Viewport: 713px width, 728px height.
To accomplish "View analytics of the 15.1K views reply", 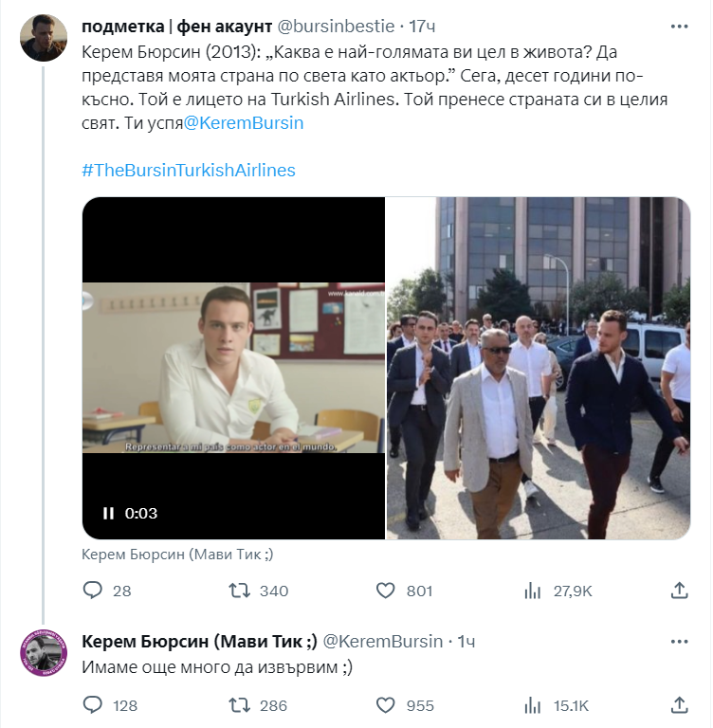I will pos(533,705).
